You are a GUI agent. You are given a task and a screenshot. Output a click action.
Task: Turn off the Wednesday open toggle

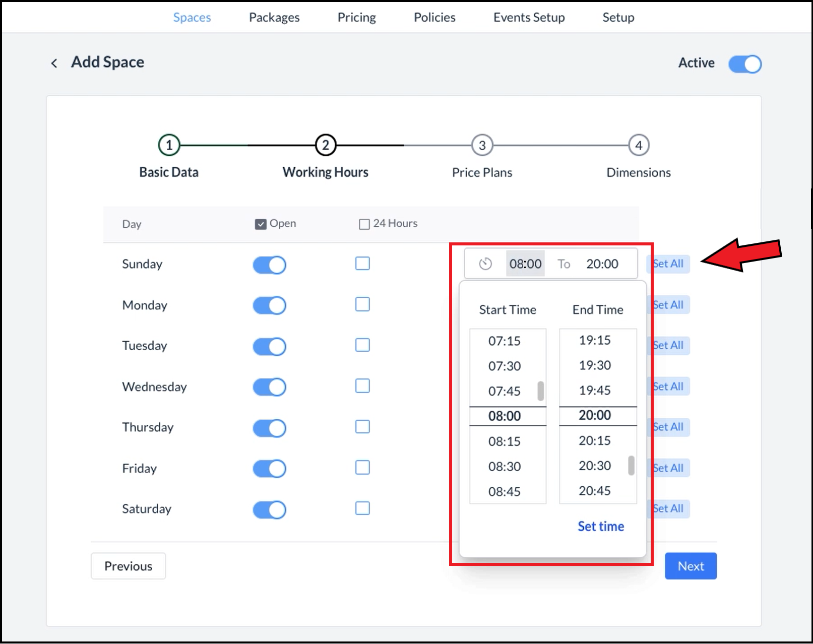pyautogui.click(x=269, y=387)
